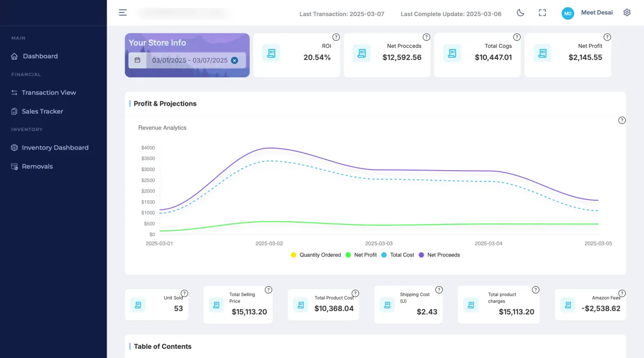The image size is (644, 358).
Task: Click the Net Proceeds purple legend dot
Action: pyautogui.click(x=422, y=255)
